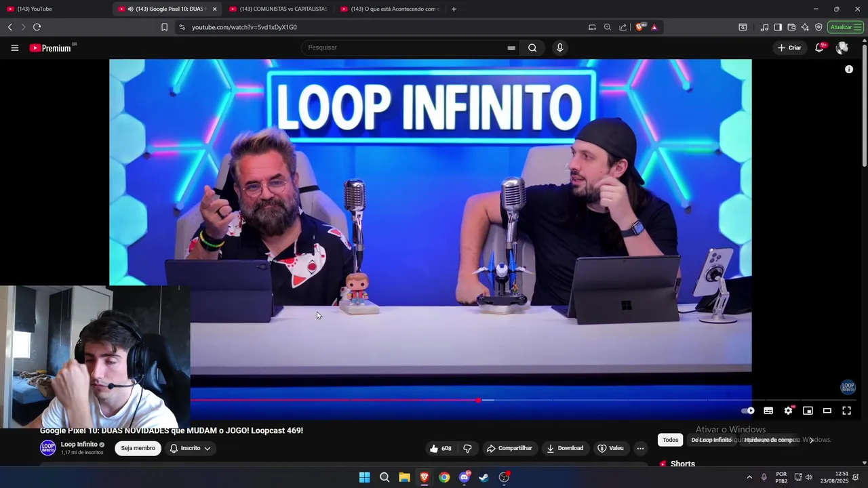View site information icon in address bar
Screen dimensions: 868x488
coord(182,27)
